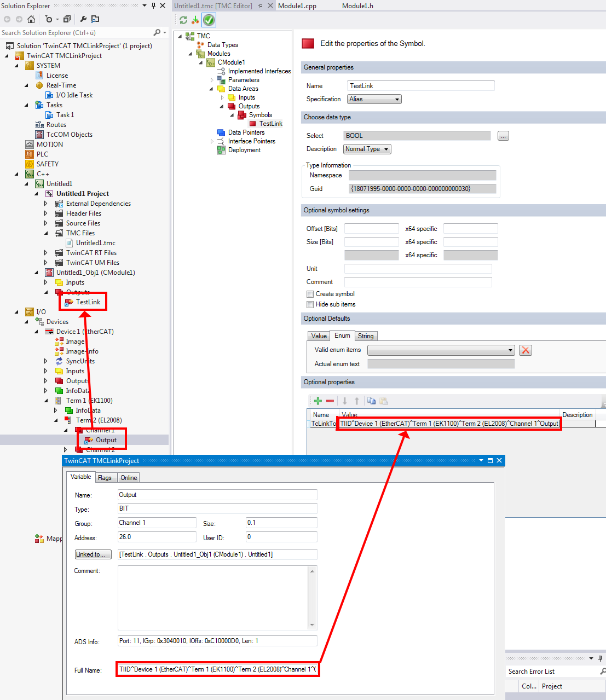Screen dimensions: 606x700
Task: Copy optional property icon
Action: (372, 401)
